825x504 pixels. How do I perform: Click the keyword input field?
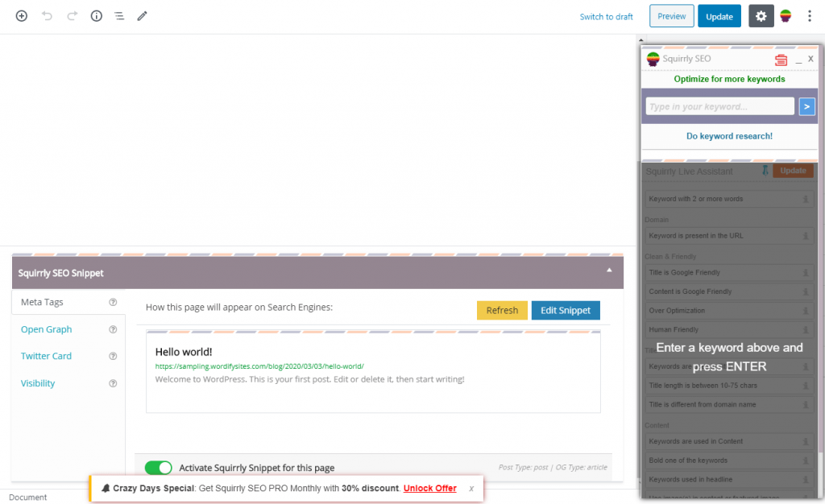click(719, 106)
